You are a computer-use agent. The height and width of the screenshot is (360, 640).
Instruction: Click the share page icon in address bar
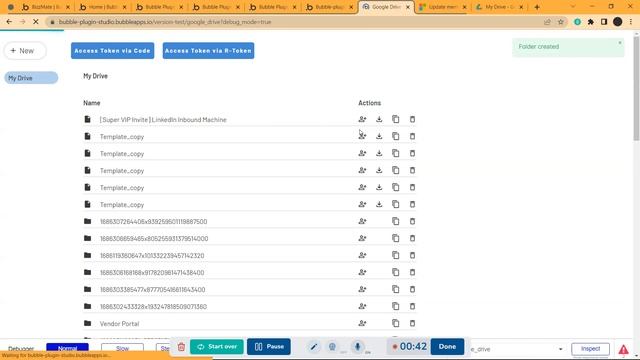pyautogui.click(x=547, y=22)
